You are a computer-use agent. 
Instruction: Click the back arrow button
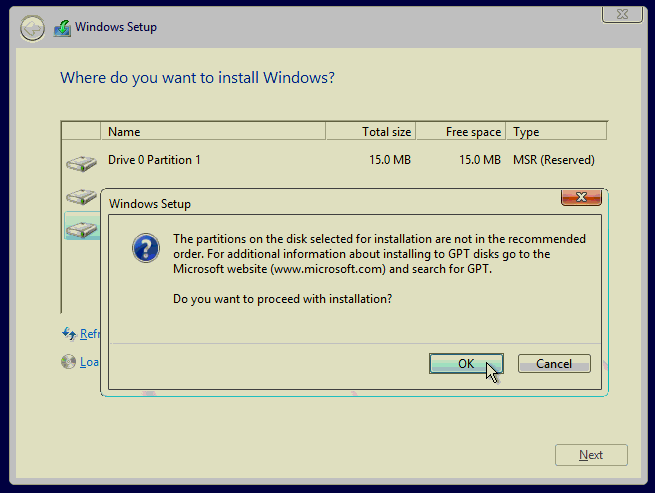click(x=32, y=27)
